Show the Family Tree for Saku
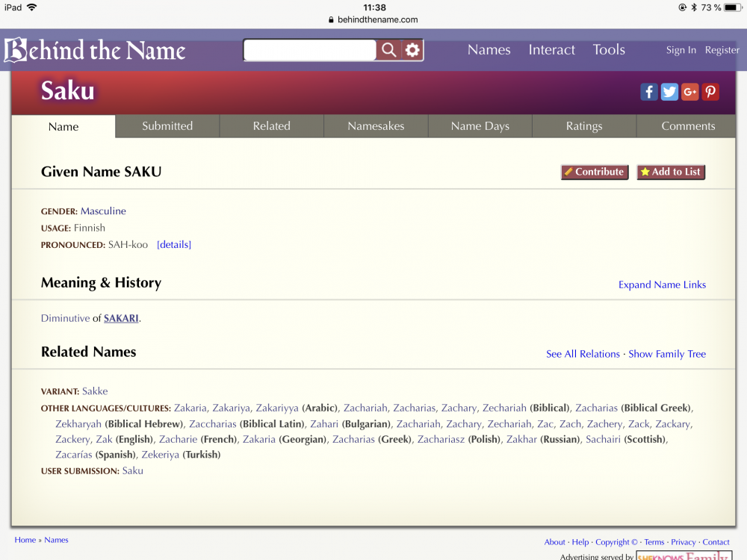Screen dimensions: 747x560 pyautogui.click(x=667, y=354)
